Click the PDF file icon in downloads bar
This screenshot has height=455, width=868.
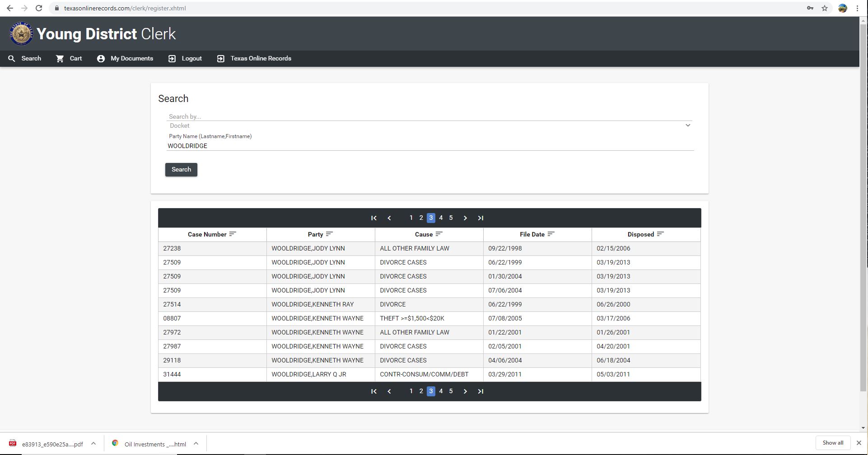pos(13,443)
